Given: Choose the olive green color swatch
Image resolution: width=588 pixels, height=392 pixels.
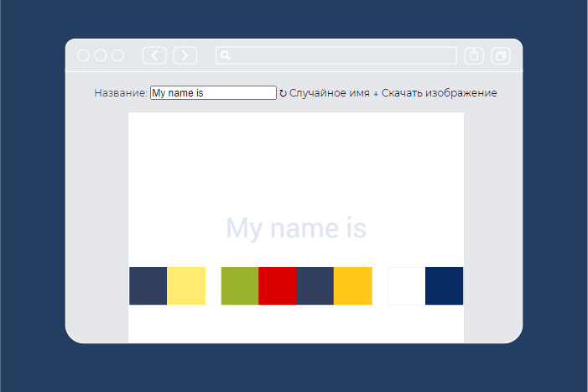Looking at the screenshot, I should [240, 285].
